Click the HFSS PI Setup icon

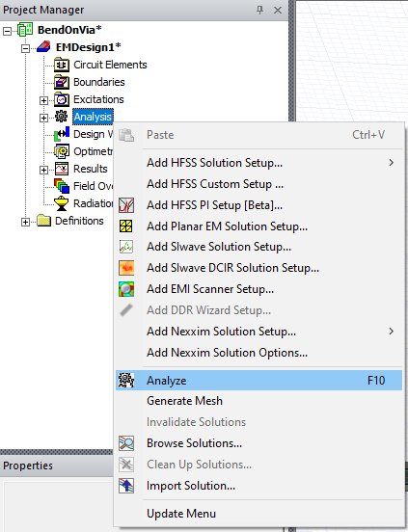click(x=126, y=205)
